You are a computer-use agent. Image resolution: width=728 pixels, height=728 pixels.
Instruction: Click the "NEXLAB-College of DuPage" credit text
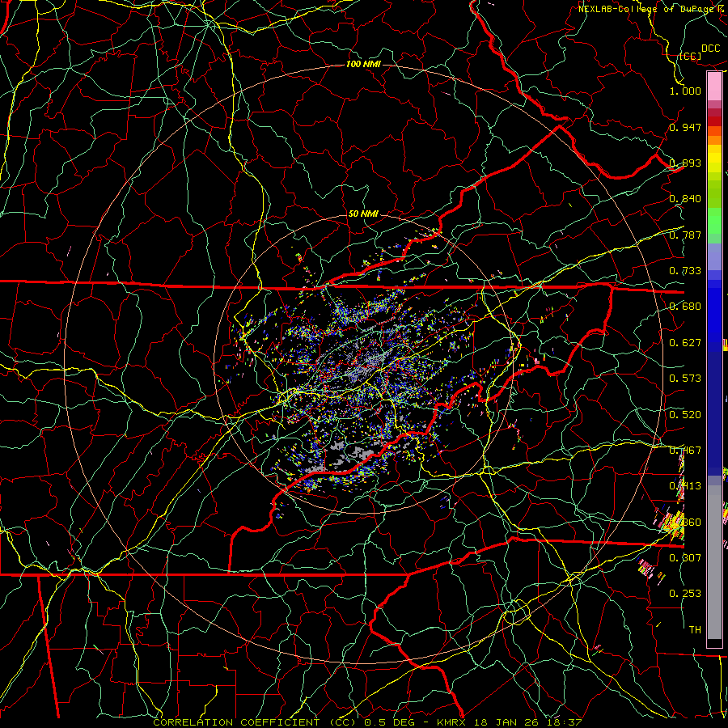(648, 9)
